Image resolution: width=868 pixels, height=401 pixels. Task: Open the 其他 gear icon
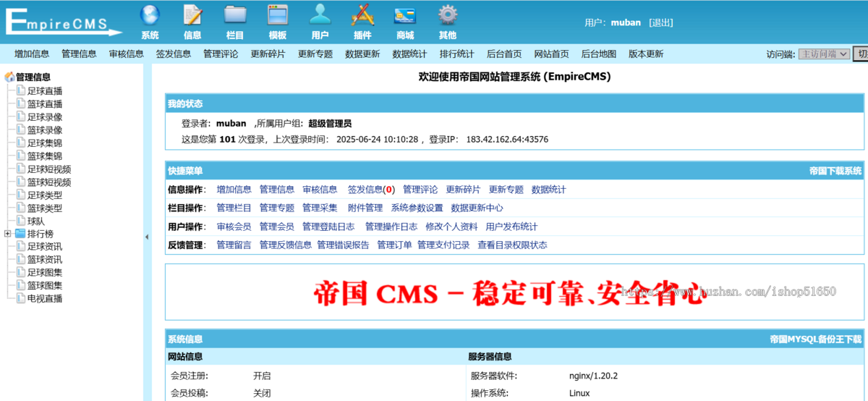(x=448, y=15)
